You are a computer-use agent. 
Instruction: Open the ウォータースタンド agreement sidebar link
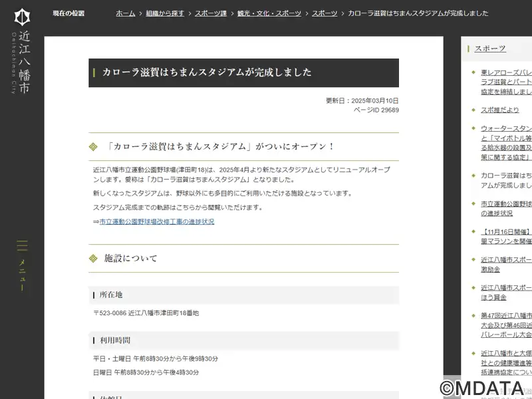coord(506,142)
